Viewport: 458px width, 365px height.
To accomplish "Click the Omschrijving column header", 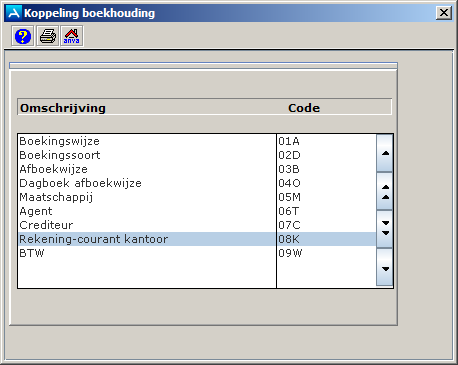I will 63,108.
